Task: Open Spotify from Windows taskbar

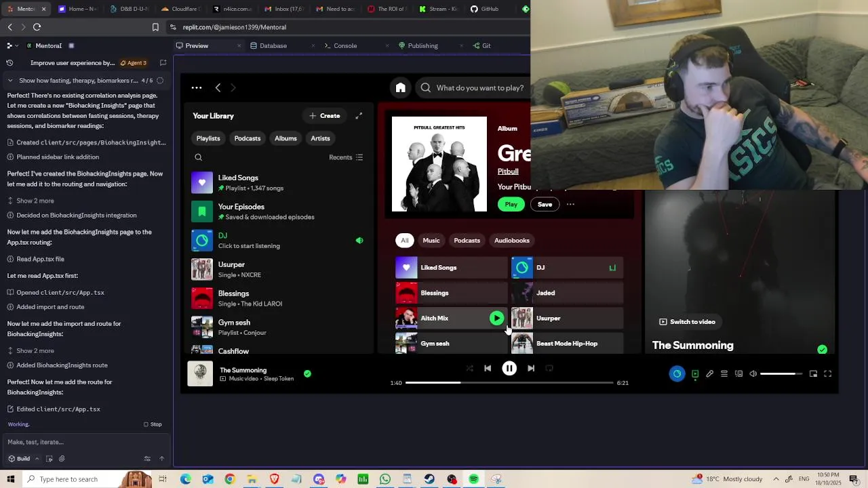Action: (x=473, y=479)
